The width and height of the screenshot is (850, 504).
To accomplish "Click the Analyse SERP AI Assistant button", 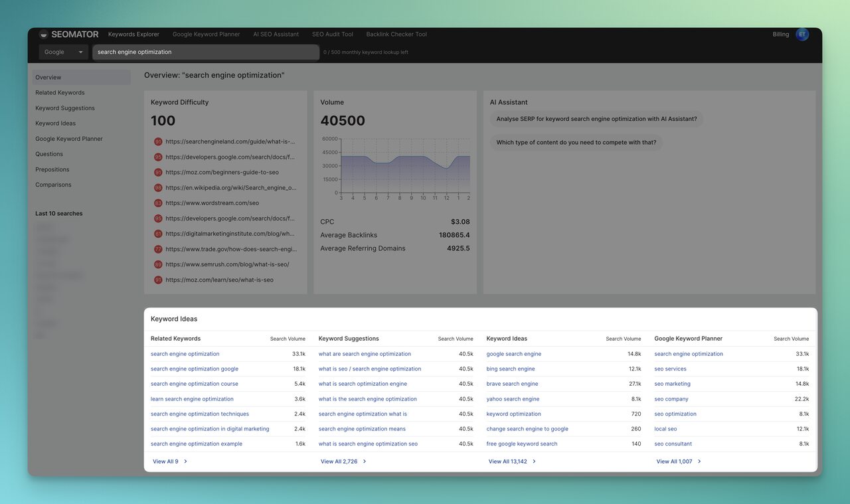I will [x=595, y=118].
